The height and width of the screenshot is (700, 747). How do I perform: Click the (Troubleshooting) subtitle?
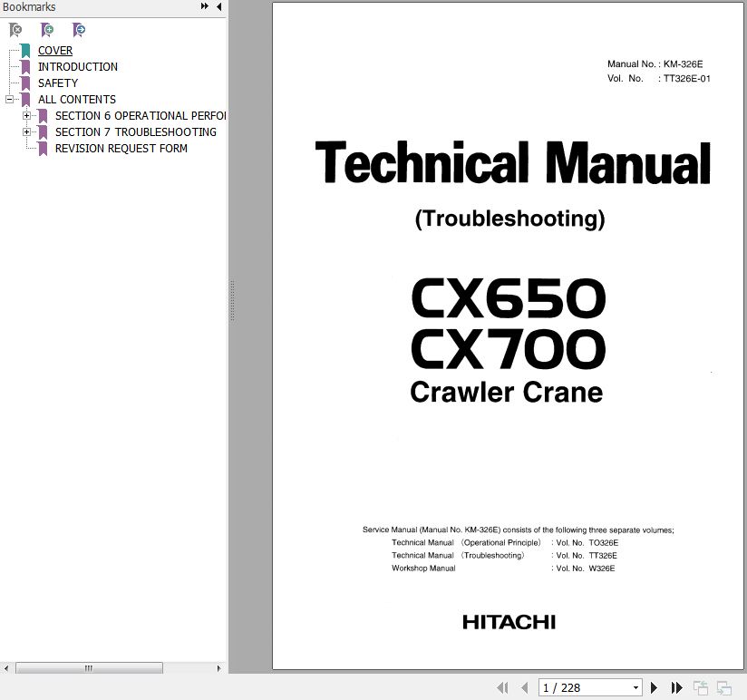click(509, 219)
